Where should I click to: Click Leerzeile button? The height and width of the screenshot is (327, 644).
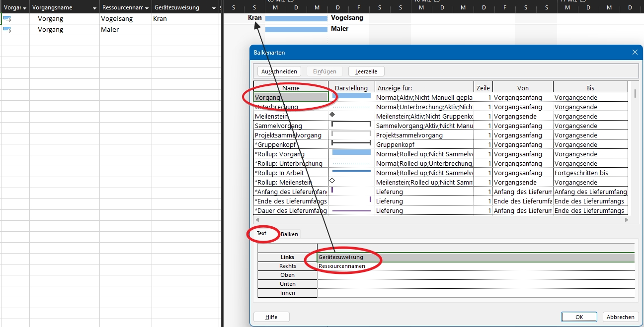pos(366,71)
